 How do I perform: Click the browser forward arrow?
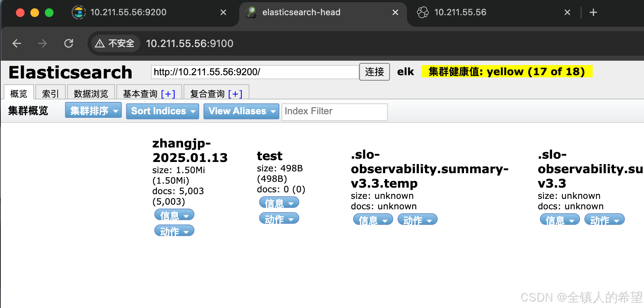click(43, 43)
